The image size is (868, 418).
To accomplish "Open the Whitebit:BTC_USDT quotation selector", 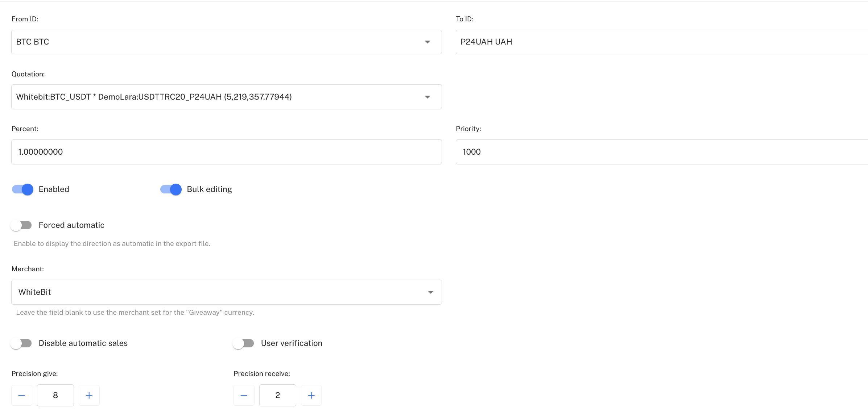I will coord(218,97).
